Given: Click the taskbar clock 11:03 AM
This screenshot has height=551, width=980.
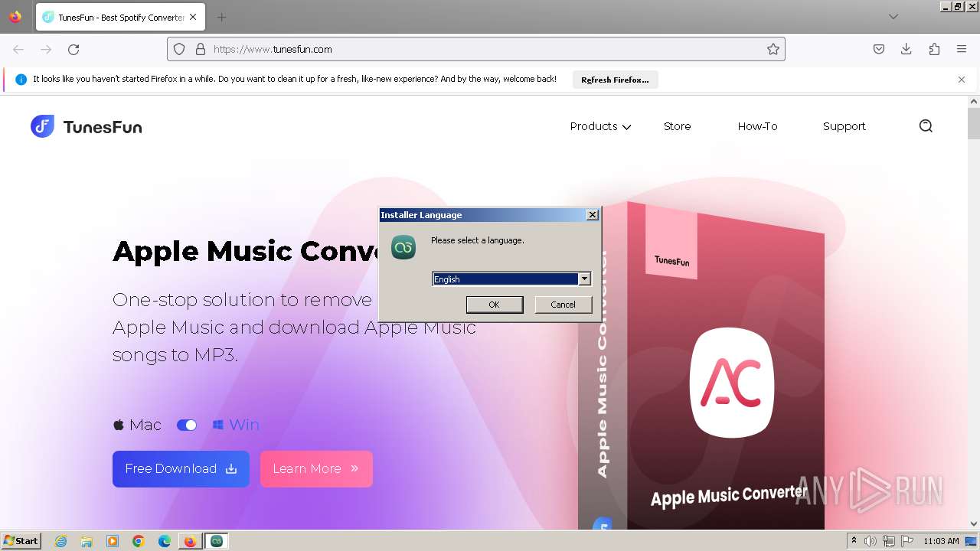Looking at the screenshot, I should pos(941,541).
